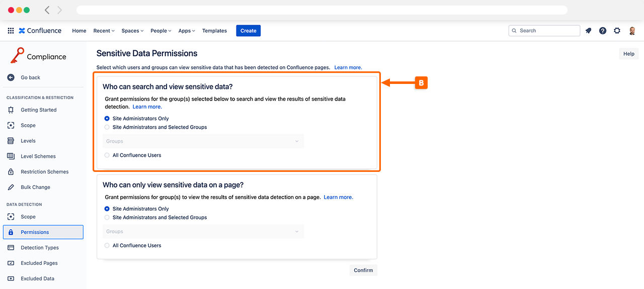The image size is (644, 289).
Task: Click the Confirm button
Action: tap(363, 270)
